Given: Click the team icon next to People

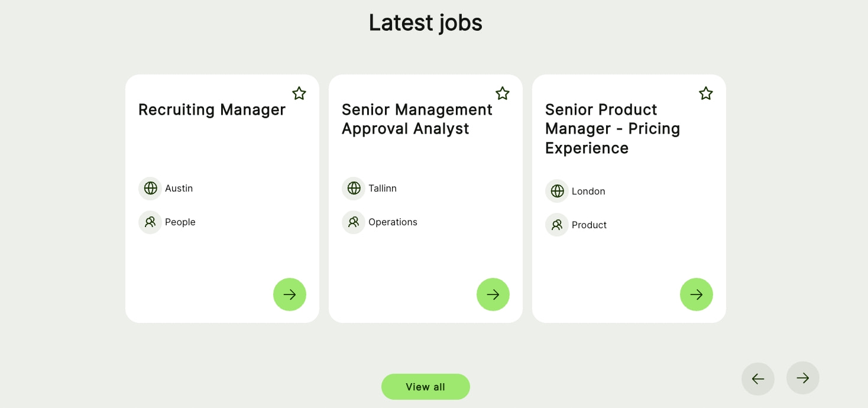Looking at the screenshot, I should click(150, 222).
